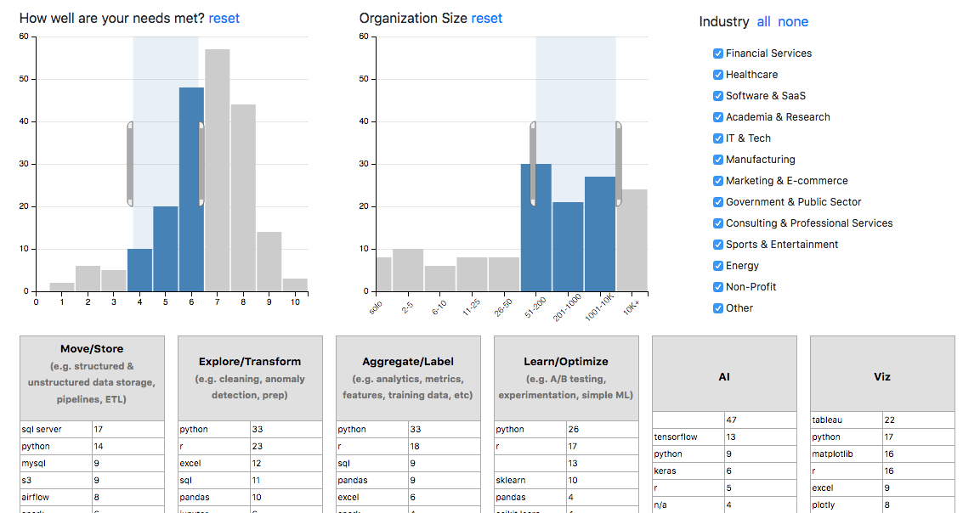Image resolution: width=980 pixels, height=513 pixels.
Task: Toggle the Manufacturing checkbox
Action: coord(718,160)
